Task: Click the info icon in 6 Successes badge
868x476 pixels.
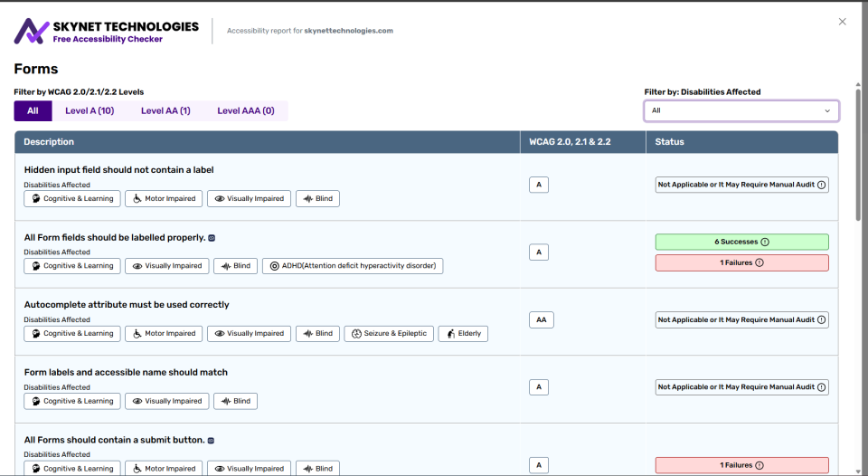Action: click(x=765, y=243)
